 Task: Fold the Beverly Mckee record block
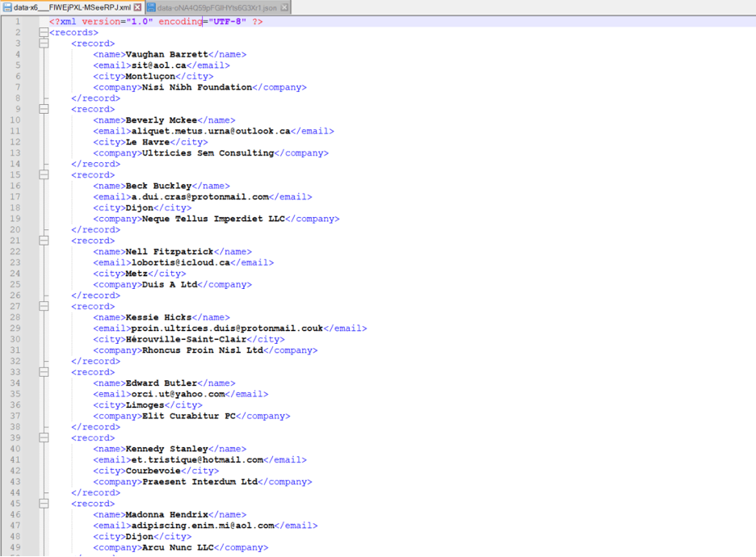point(44,109)
